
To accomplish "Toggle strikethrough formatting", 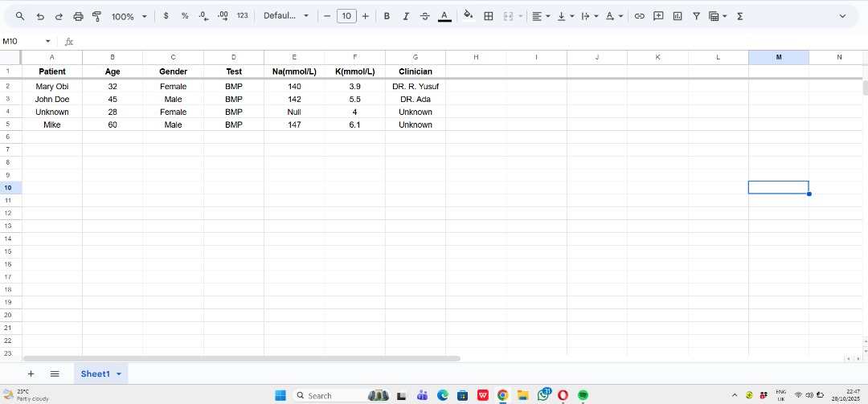I will click(x=424, y=16).
